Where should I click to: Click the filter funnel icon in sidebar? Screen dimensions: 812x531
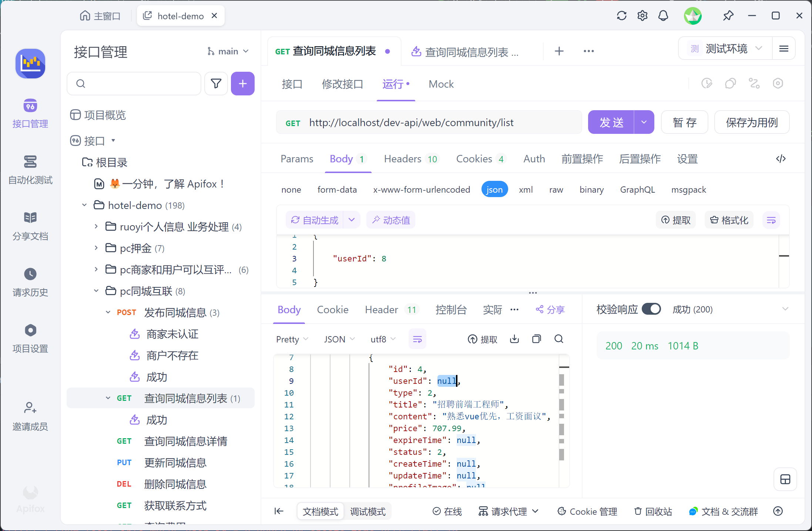pyautogui.click(x=216, y=84)
